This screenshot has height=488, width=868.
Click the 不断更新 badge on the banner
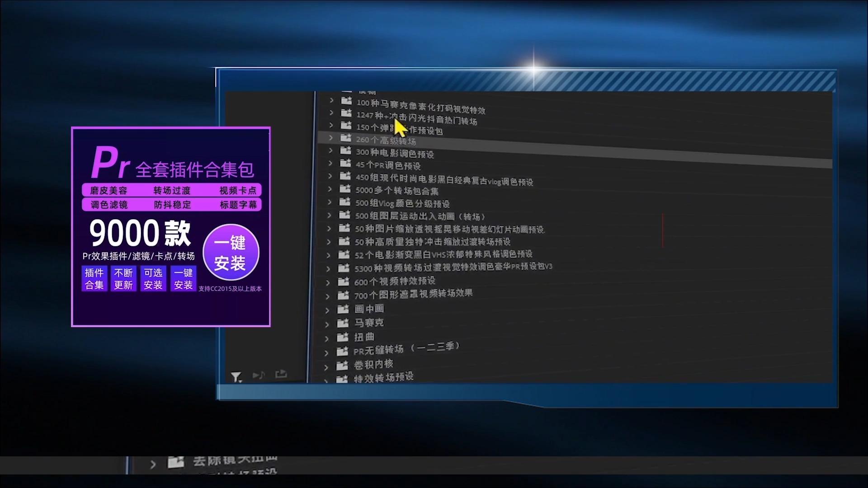click(123, 279)
